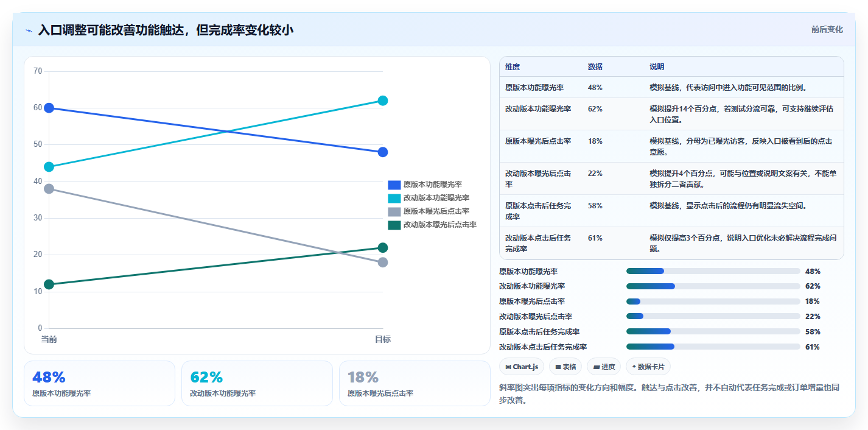Click the description starting 模拟提升14个百分点

[741, 115]
